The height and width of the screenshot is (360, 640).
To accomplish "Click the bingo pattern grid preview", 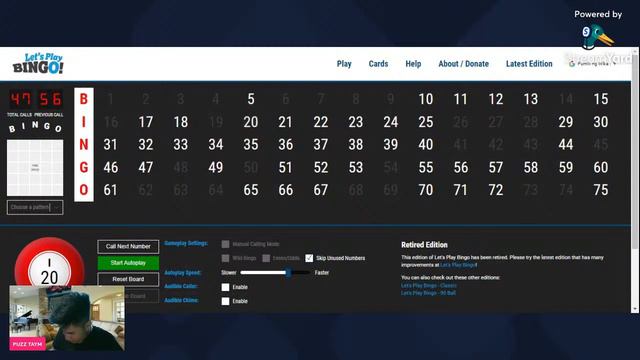I will point(35,168).
